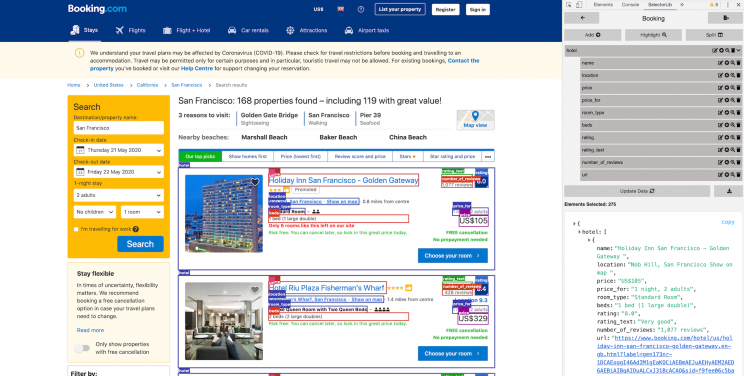This screenshot has width=744, height=376.
Task: Click the SelectorLib Split button
Action: pos(714,35)
